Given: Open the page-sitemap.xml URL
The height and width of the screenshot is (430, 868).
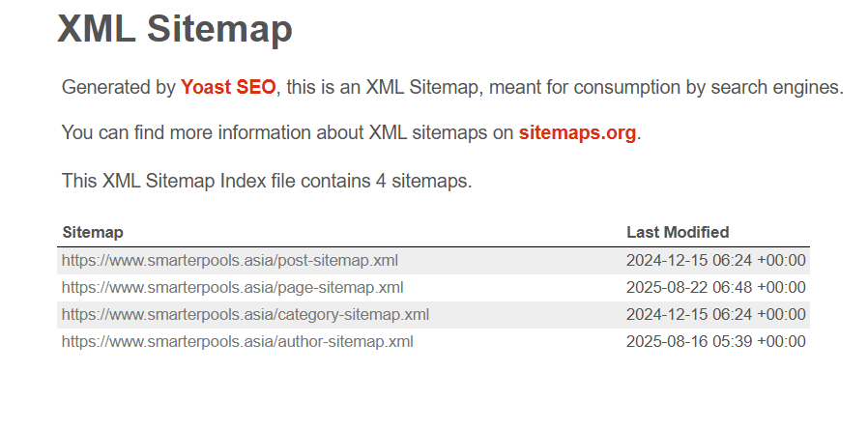Looking at the screenshot, I should click(232, 287).
